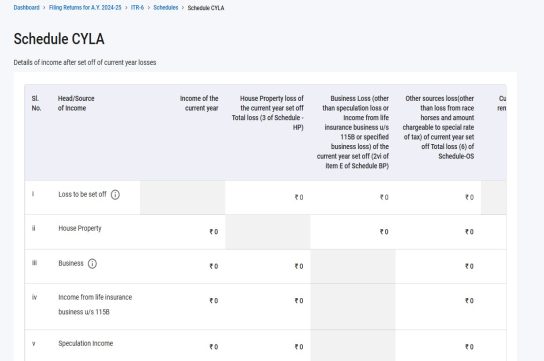Select the Income of the current year column header
The height and width of the screenshot is (361, 544).
(199, 103)
